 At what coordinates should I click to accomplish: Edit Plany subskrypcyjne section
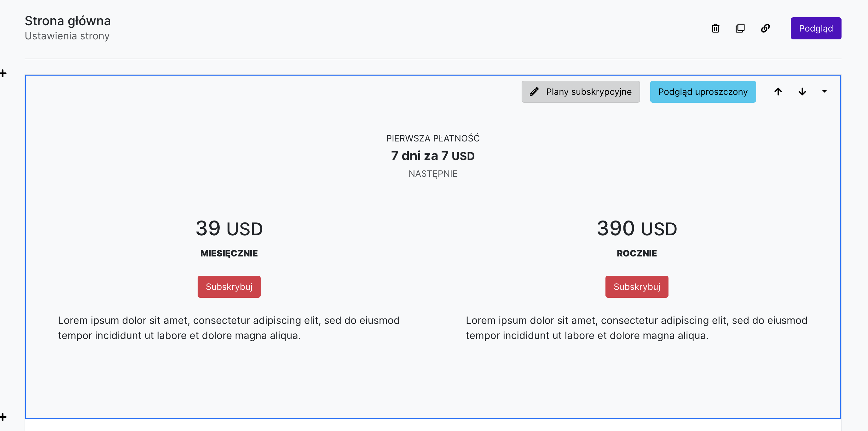(581, 92)
